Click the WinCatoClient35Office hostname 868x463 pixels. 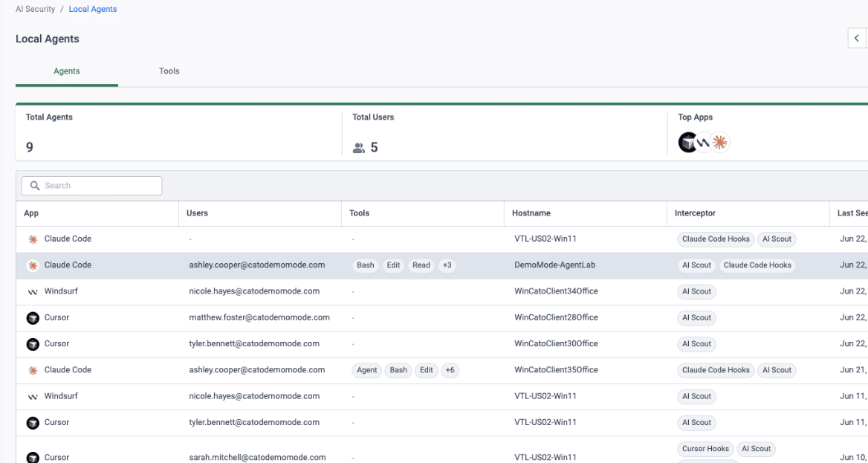557,370
